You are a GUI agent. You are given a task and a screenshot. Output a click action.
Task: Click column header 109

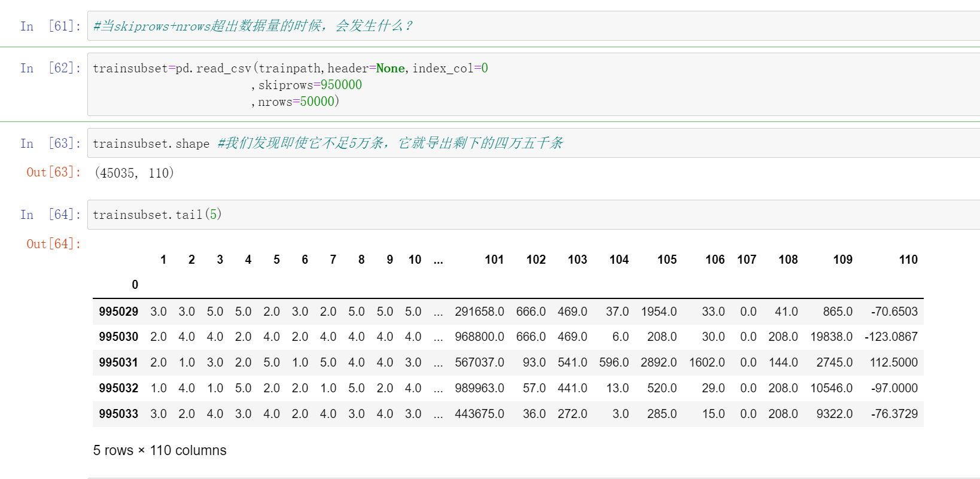(843, 260)
